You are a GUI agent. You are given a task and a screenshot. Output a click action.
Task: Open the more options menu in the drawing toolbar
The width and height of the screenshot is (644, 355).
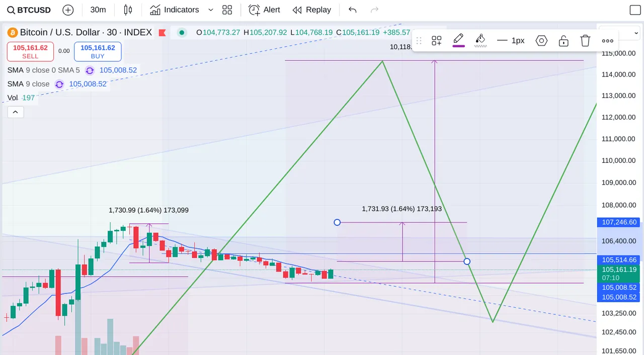click(608, 41)
